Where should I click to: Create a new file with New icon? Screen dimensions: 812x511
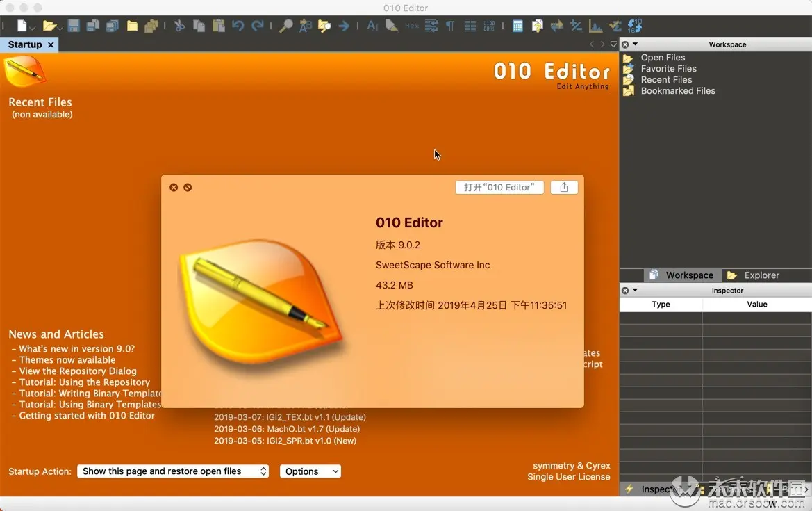[x=22, y=26]
